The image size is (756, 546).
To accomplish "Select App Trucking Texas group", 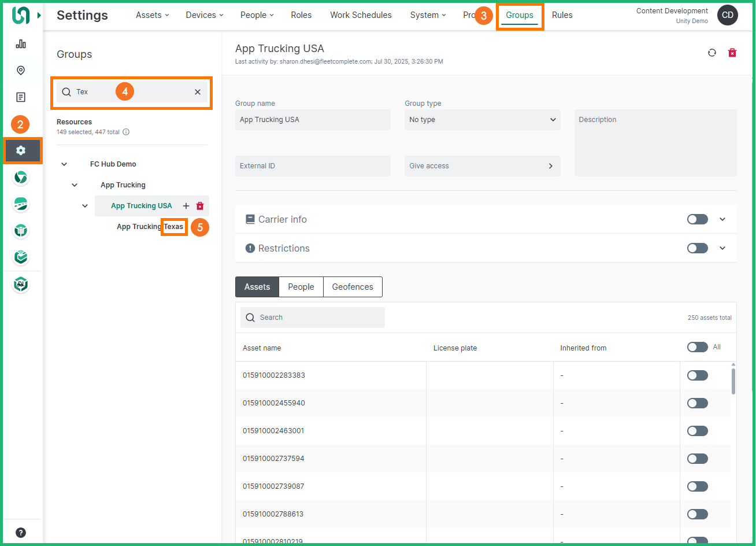I will [x=150, y=227].
